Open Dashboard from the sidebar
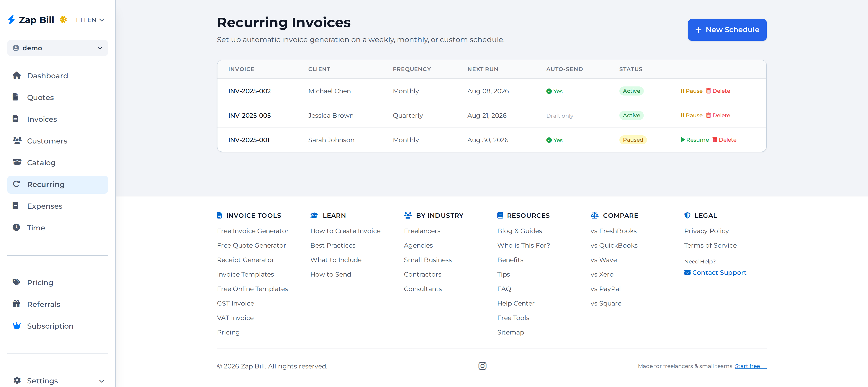This screenshot has width=868, height=387. point(58,76)
